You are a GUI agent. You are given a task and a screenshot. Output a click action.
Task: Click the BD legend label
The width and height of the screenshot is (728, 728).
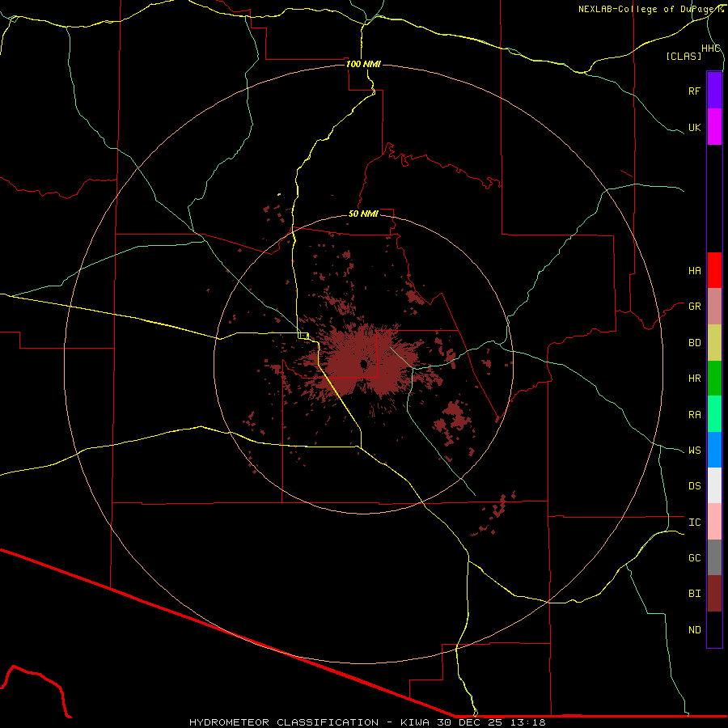pos(694,343)
